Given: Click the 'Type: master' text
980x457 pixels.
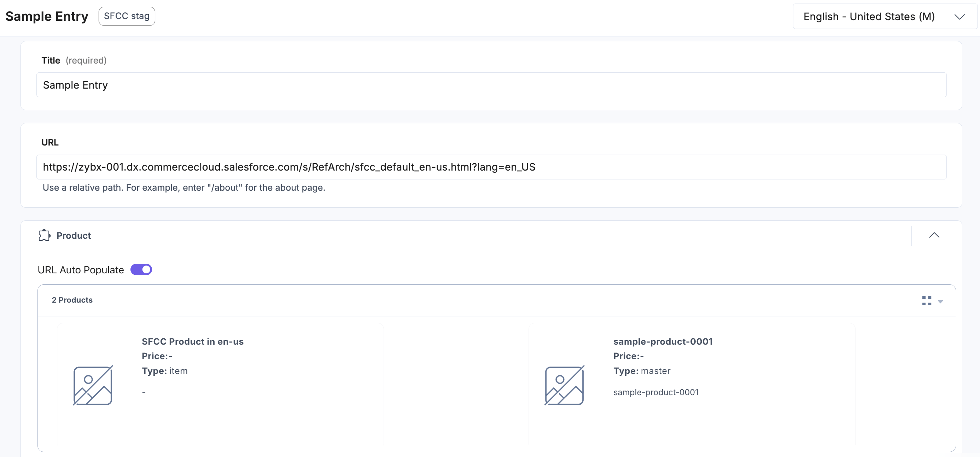Looking at the screenshot, I should coord(642,371).
